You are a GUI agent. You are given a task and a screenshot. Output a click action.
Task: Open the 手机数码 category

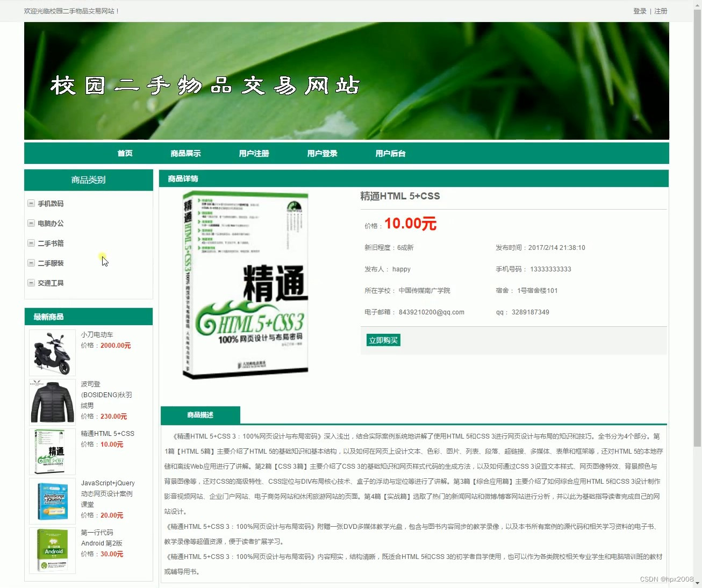(x=51, y=204)
